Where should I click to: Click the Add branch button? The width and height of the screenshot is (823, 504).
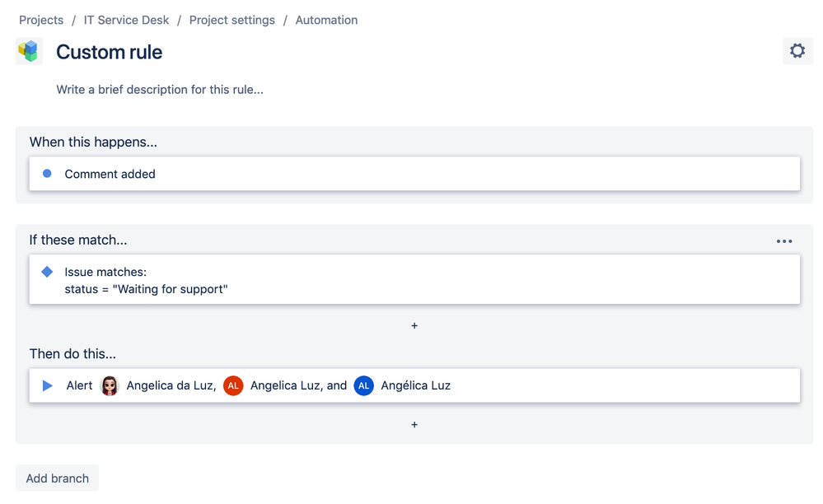click(x=56, y=478)
